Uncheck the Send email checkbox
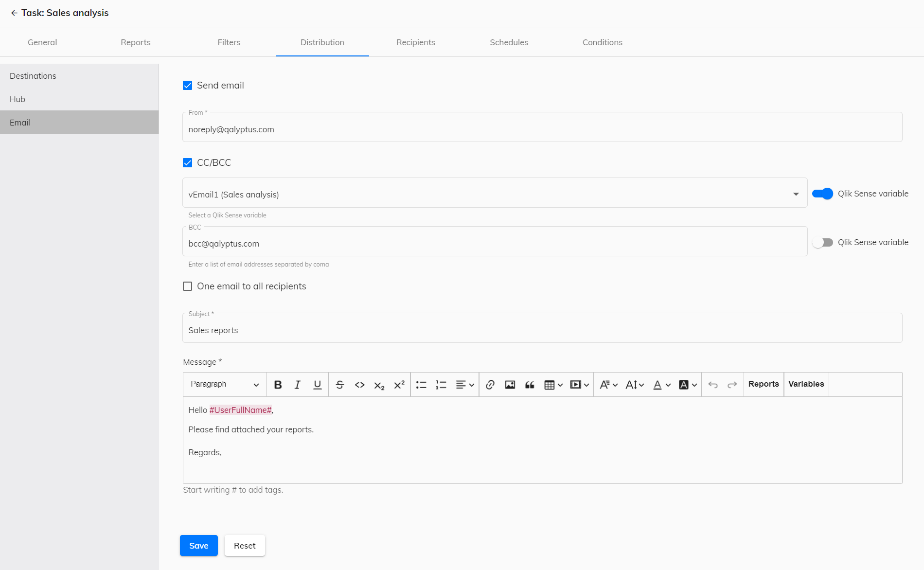 click(x=188, y=85)
